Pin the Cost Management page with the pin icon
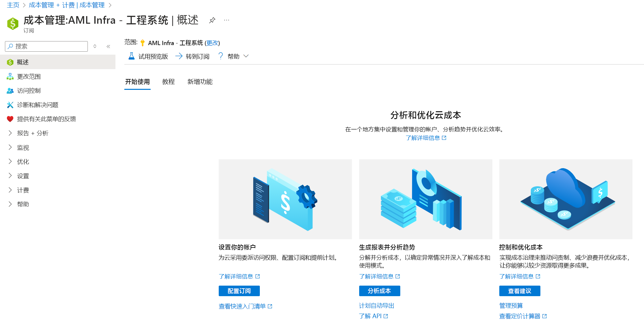The image size is (644, 334). [x=212, y=20]
